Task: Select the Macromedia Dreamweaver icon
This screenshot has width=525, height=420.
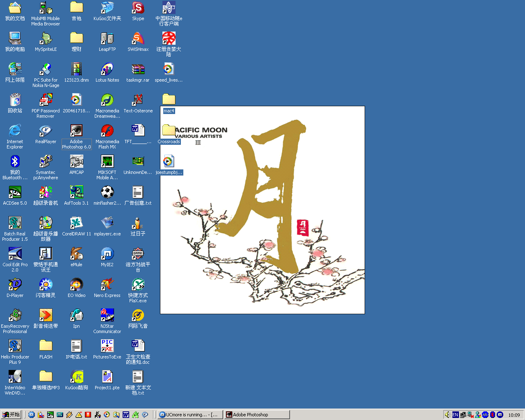Action: (107, 106)
